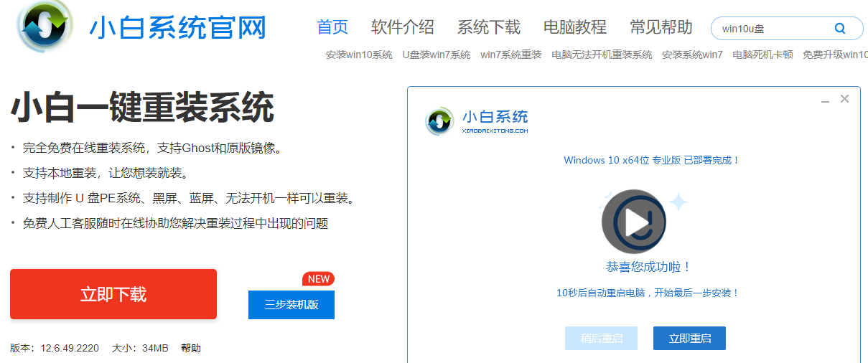The height and width of the screenshot is (363, 868).
Task: Click the 小白一键重装系统 heading
Action: [142, 108]
